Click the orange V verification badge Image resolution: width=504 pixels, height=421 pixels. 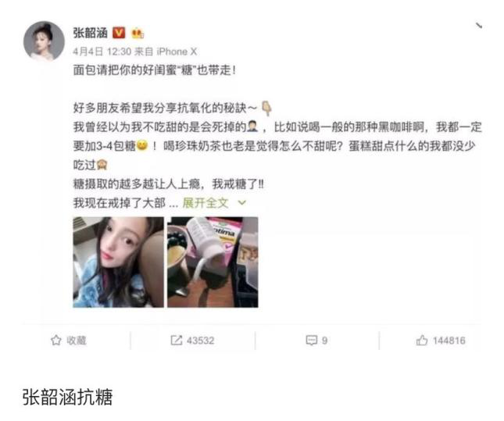pyautogui.click(x=119, y=33)
